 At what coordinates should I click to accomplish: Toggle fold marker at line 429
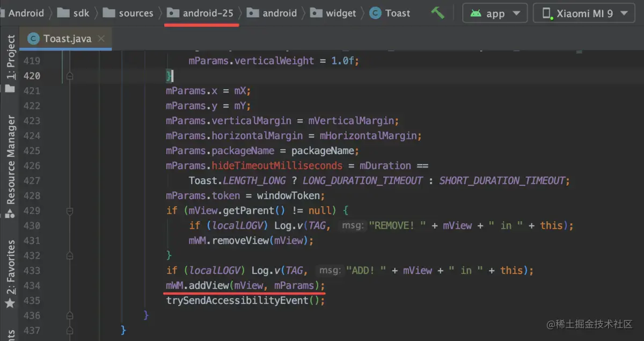tap(69, 211)
